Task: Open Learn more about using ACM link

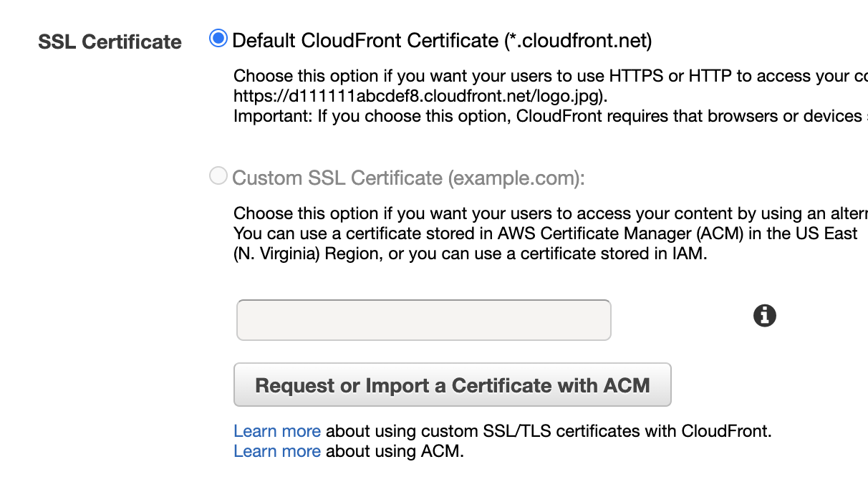Action: (277, 451)
